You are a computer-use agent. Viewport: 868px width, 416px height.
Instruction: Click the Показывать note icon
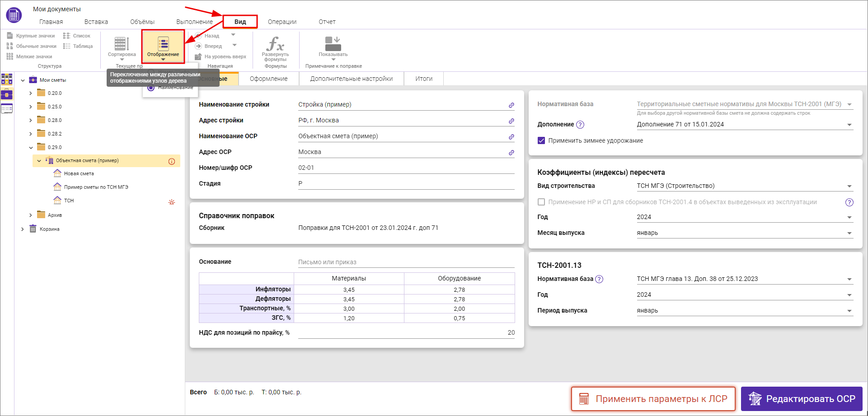point(333,45)
